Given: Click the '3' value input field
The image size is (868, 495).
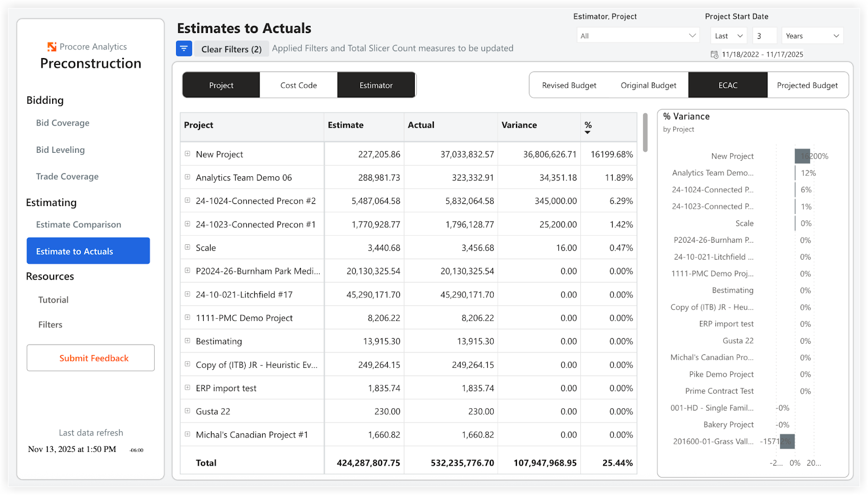Looking at the screenshot, I should pyautogui.click(x=765, y=35).
